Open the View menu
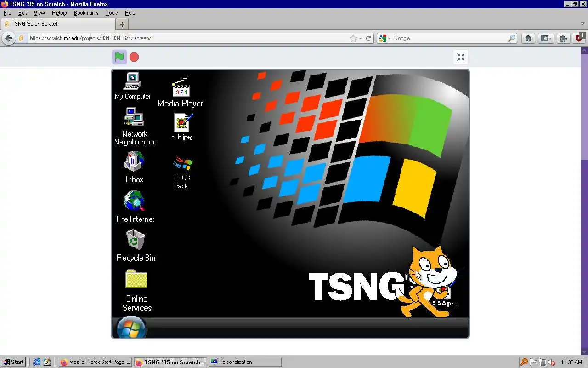Screen dimensions: 588x368 click(x=39, y=13)
